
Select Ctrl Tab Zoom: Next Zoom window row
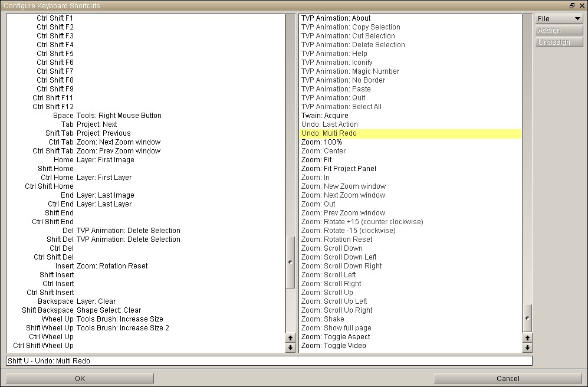(x=146, y=142)
